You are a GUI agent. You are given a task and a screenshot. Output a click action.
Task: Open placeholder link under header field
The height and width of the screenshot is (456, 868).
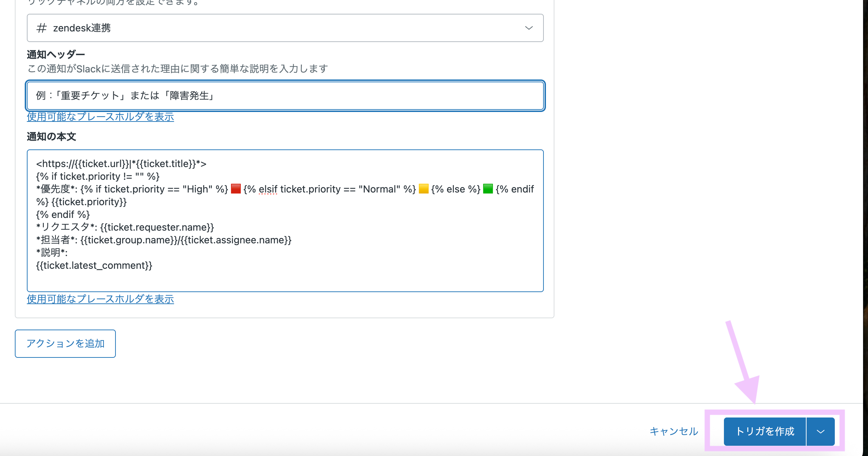pos(100,117)
